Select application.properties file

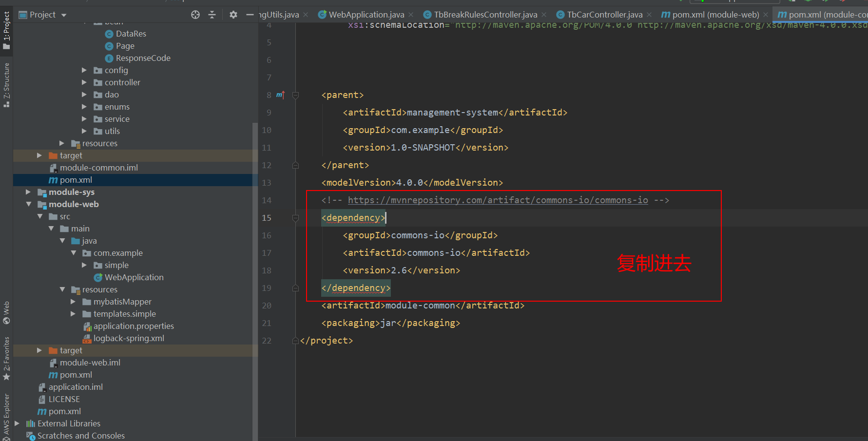pyautogui.click(x=134, y=326)
